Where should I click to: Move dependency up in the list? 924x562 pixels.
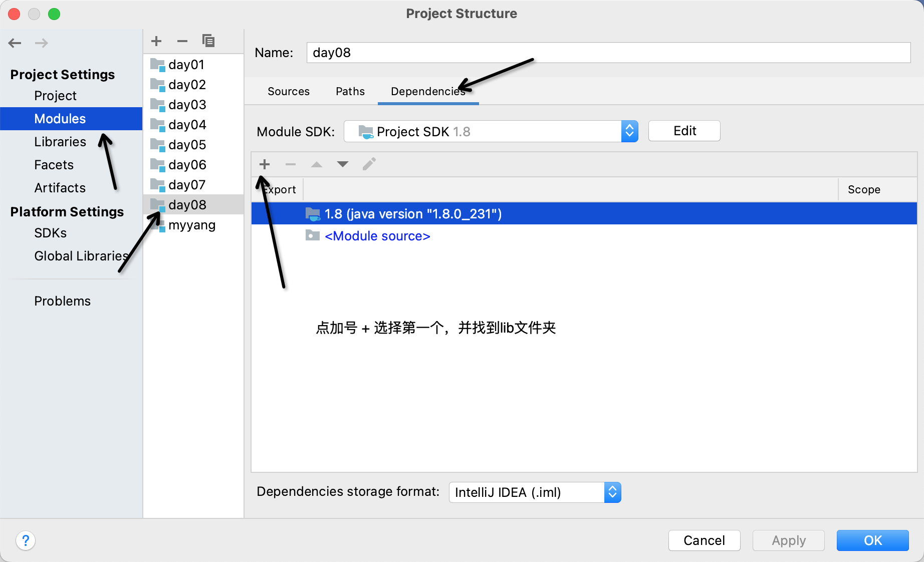[x=317, y=164]
